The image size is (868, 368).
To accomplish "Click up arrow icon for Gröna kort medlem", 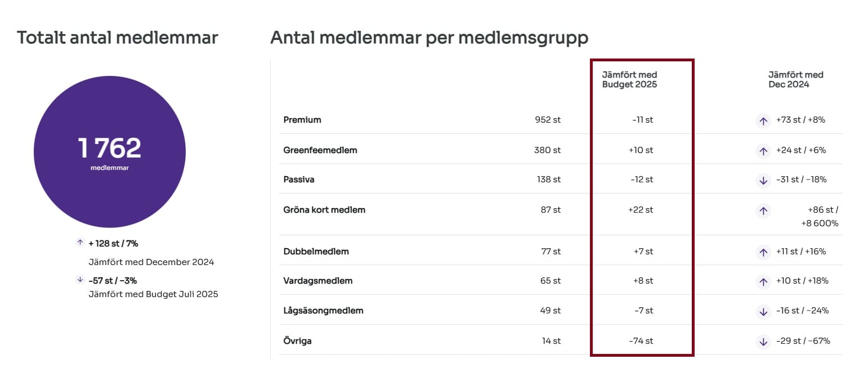I will (763, 210).
